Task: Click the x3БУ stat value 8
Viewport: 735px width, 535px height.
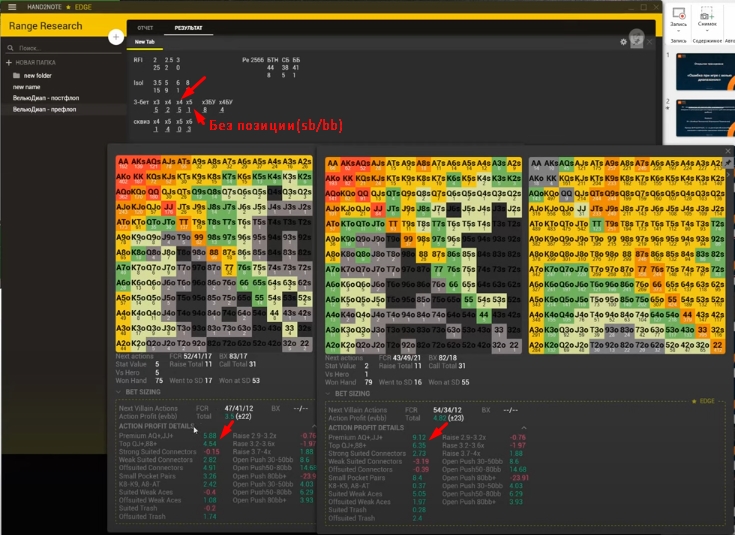Action: click(205, 110)
